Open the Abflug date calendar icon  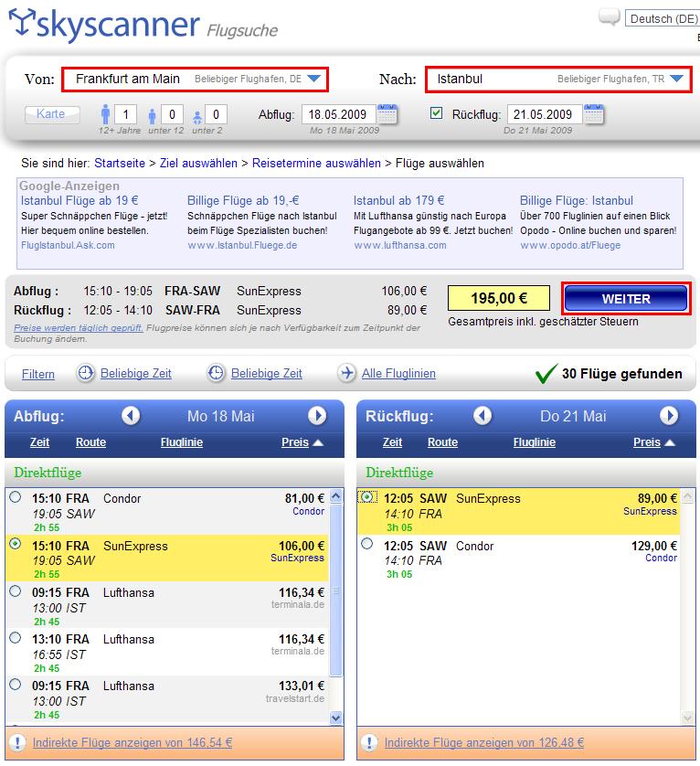pos(387,114)
